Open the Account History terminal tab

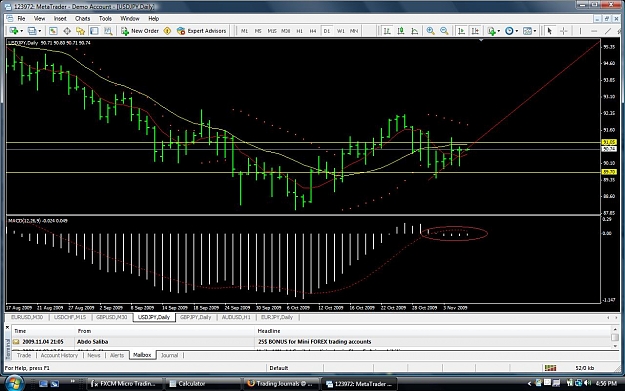coord(59,355)
